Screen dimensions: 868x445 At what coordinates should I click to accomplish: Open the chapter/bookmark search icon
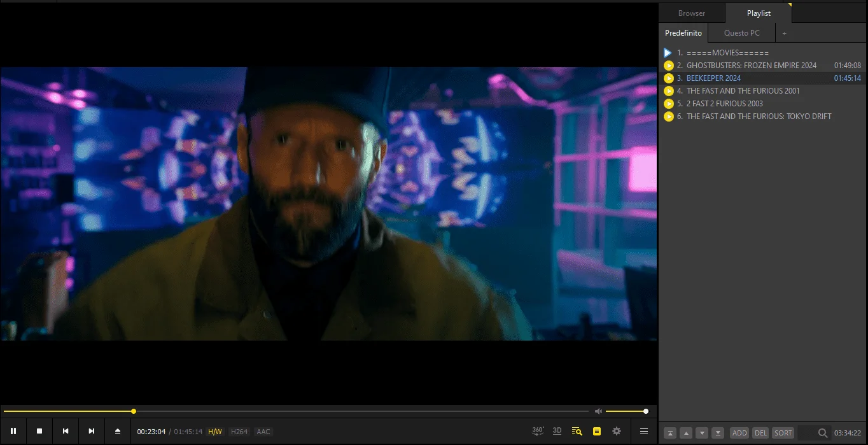click(577, 431)
